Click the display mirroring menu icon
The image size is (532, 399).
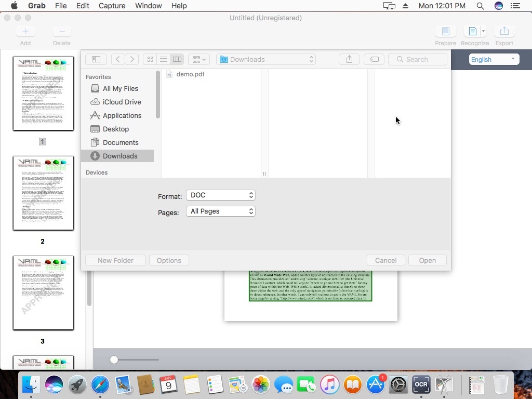[x=389, y=6]
